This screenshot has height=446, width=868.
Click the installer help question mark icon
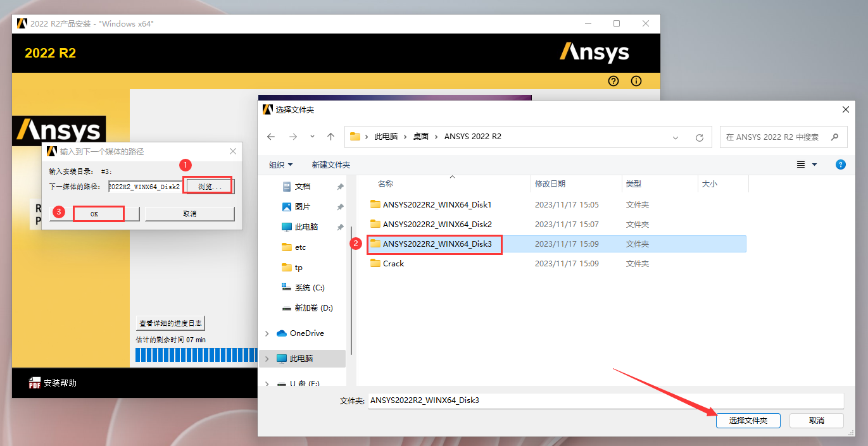tap(613, 81)
